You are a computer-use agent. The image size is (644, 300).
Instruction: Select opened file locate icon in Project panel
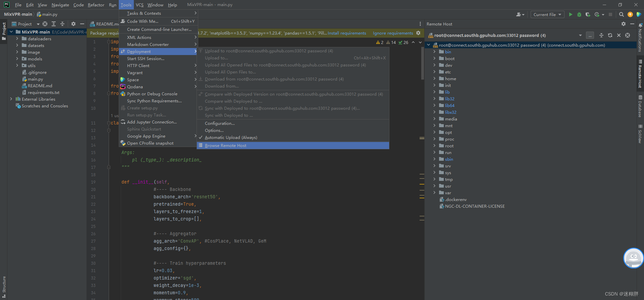point(45,24)
